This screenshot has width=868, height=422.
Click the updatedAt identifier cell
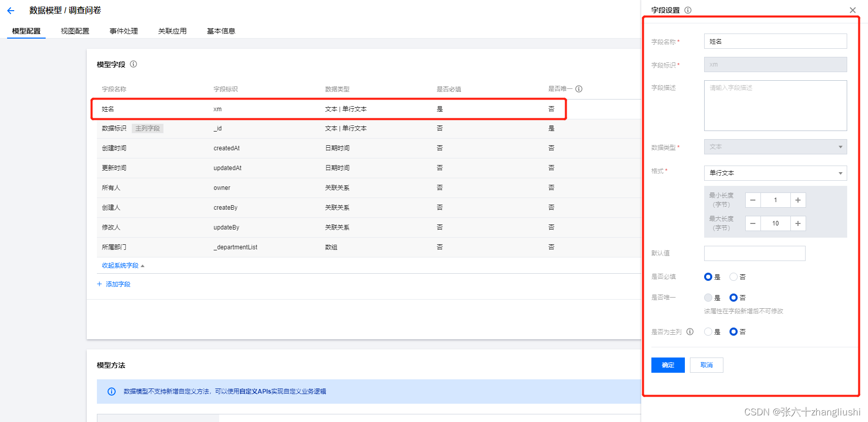(228, 168)
